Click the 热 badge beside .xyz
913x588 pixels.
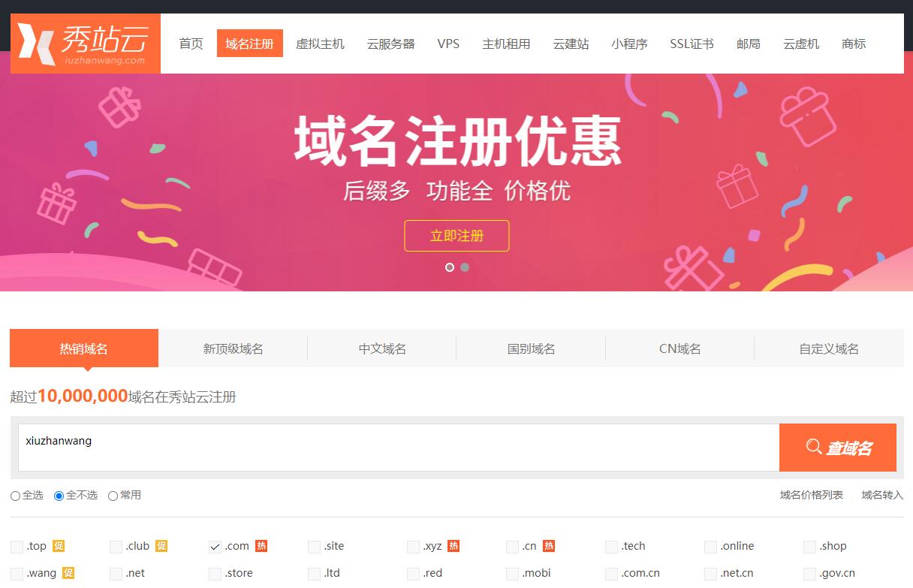(x=453, y=546)
